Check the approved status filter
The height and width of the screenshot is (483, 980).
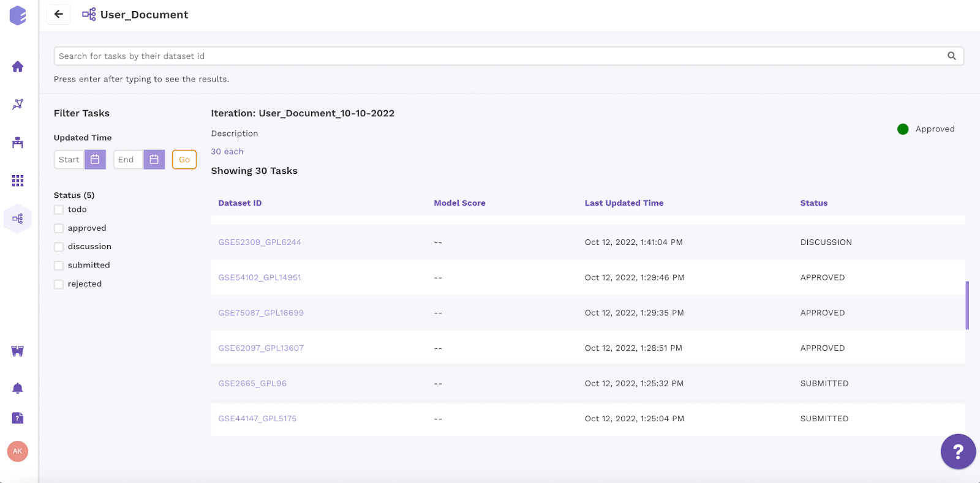(x=59, y=228)
